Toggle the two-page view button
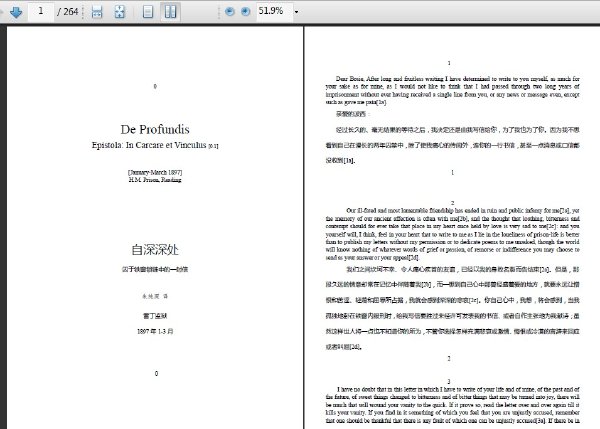600x429 pixels. [x=170, y=11]
